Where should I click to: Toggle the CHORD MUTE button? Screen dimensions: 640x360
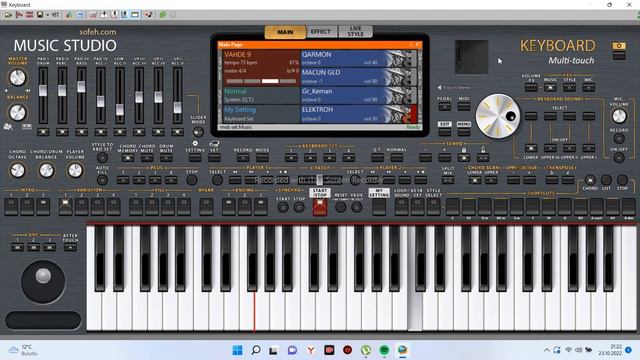(x=147, y=158)
